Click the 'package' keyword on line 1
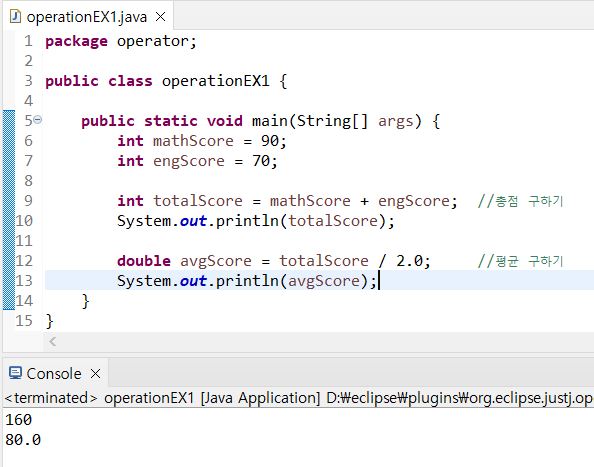594x467 pixels. tap(76, 41)
